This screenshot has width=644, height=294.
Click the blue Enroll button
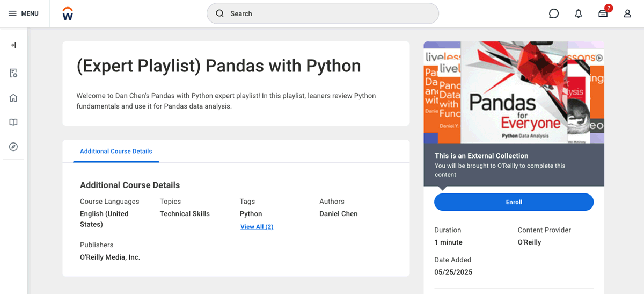[514, 202]
